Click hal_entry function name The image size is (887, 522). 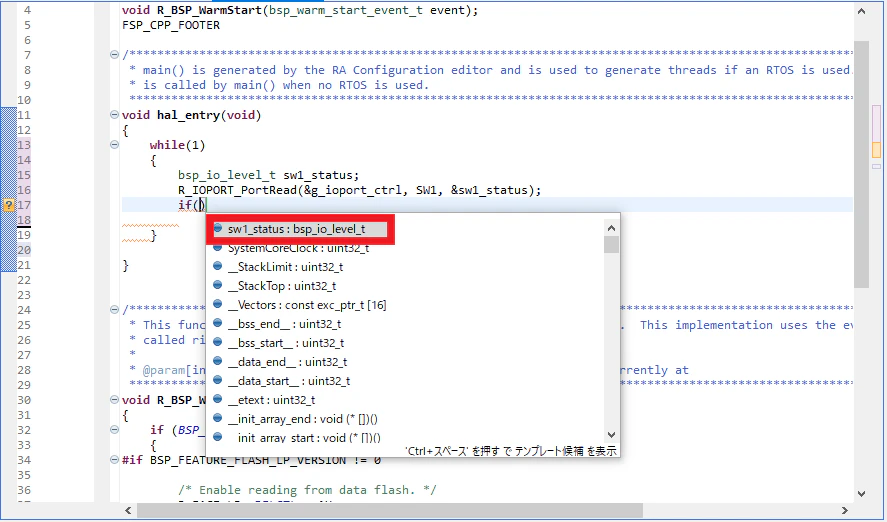tap(188, 115)
